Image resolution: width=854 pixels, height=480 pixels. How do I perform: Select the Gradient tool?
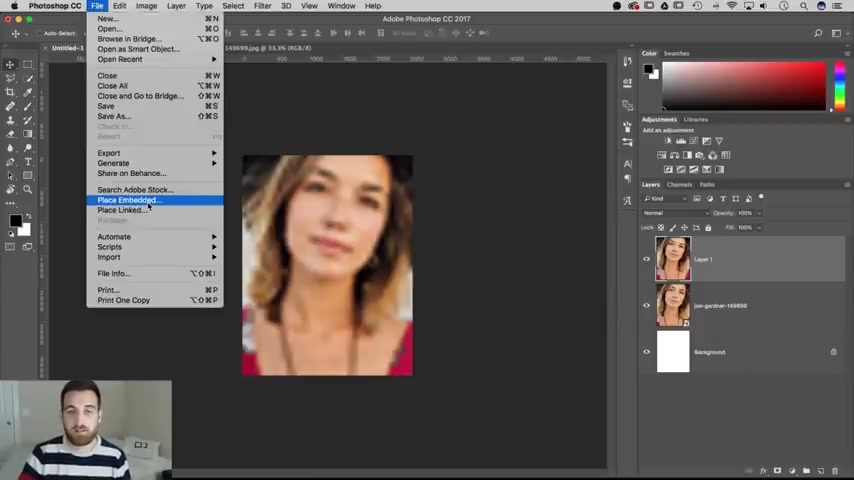pyautogui.click(x=28, y=134)
